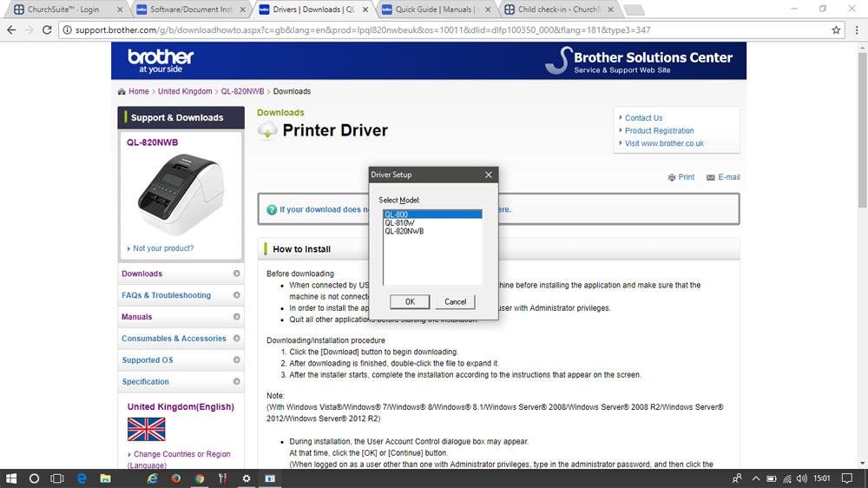Bookmark this page with the star icon
Screen dimensions: 868x488
click(x=836, y=30)
